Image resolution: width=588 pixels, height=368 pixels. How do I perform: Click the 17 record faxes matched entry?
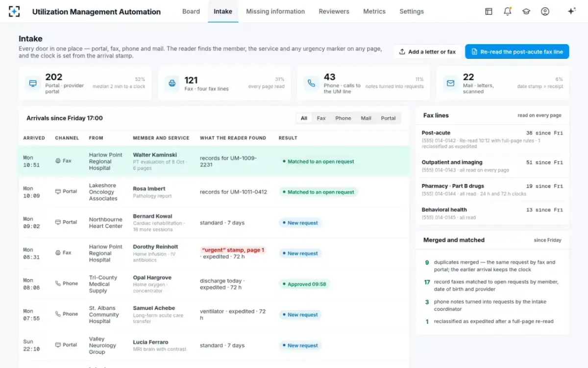point(492,286)
